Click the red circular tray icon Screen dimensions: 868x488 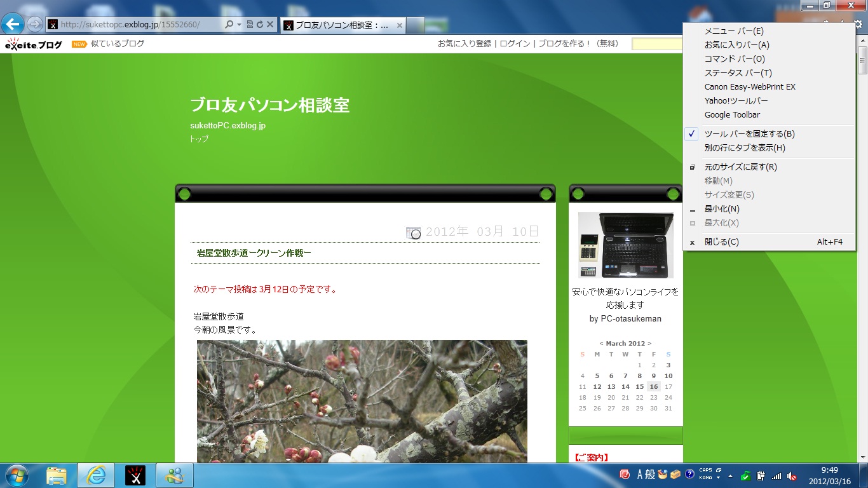pos(625,474)
